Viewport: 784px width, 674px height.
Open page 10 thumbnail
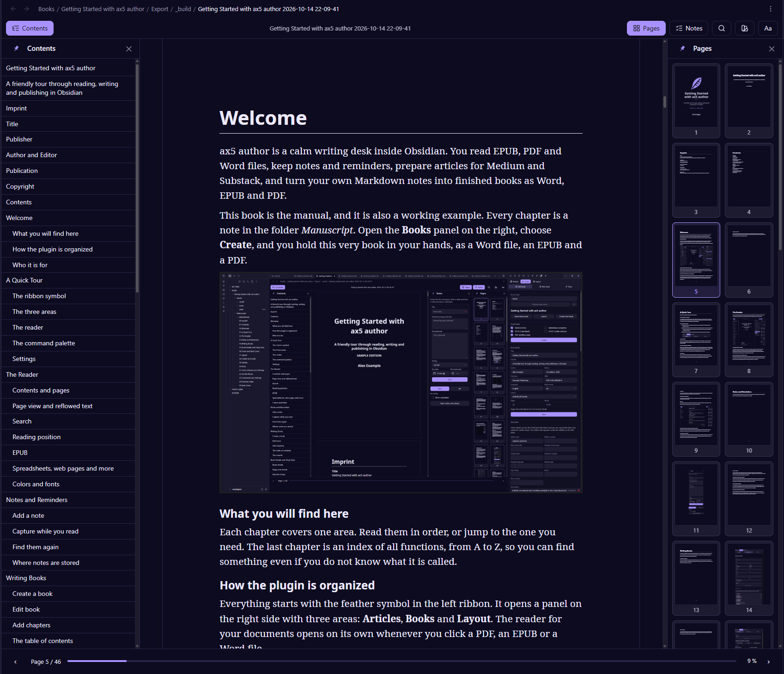749,419
